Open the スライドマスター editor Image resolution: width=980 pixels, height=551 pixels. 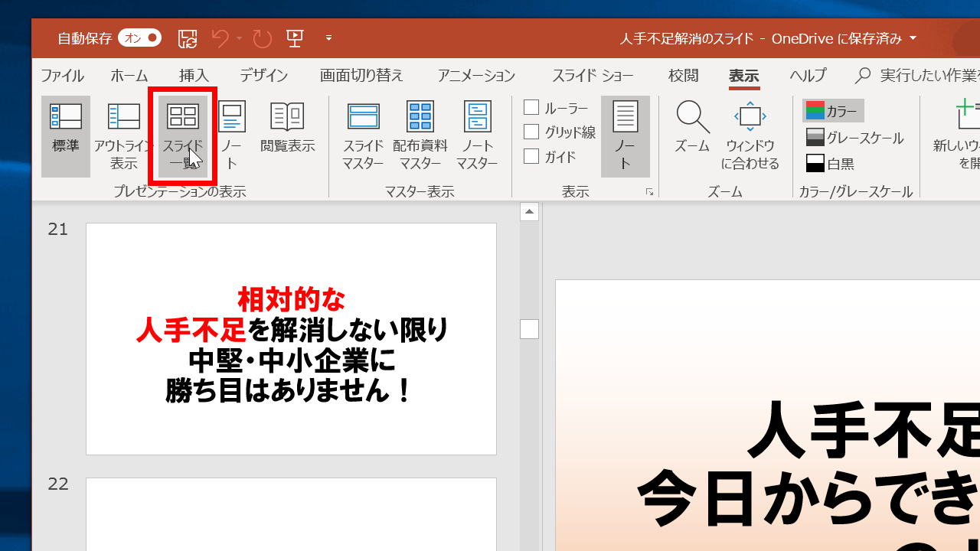click(363, 136)
